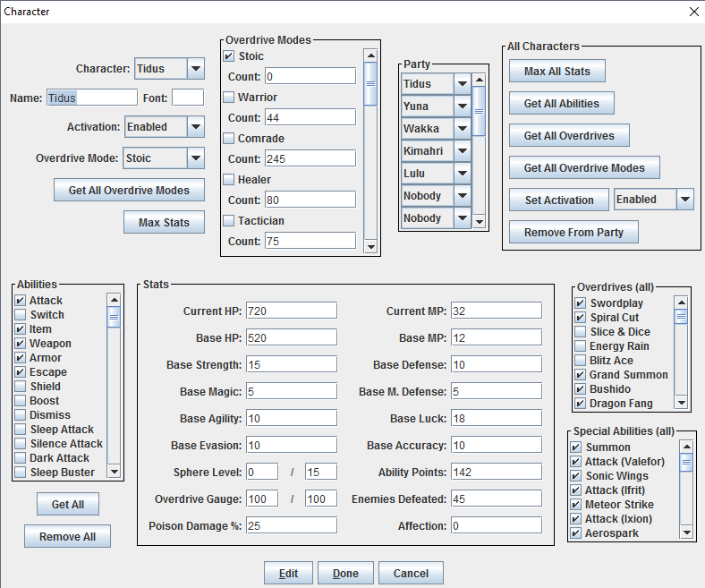Screen dimensions: 705x588
Task: Open the Character dropdown showing Tidus
Action: point(169,68)
